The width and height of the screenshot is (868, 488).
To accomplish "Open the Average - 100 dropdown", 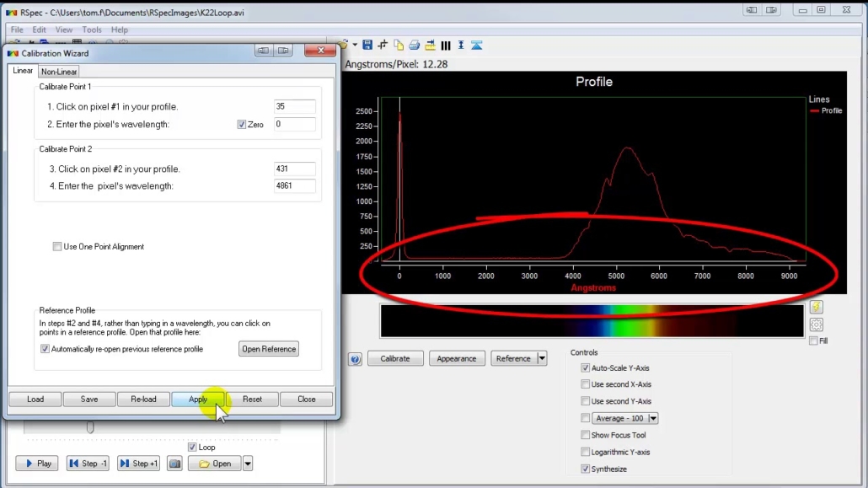I will [x=652, y=418].
